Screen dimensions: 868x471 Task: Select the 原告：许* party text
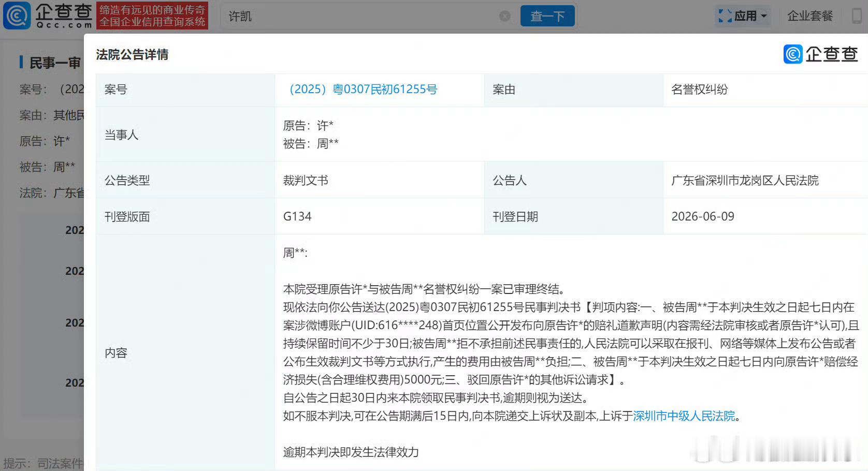coord(308,125)
